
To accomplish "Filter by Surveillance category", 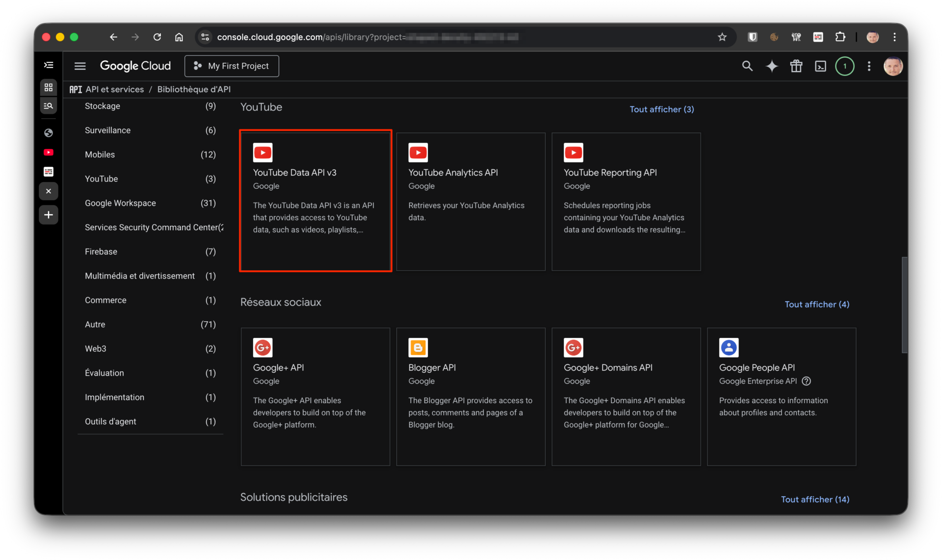I will tap(150, 130).
